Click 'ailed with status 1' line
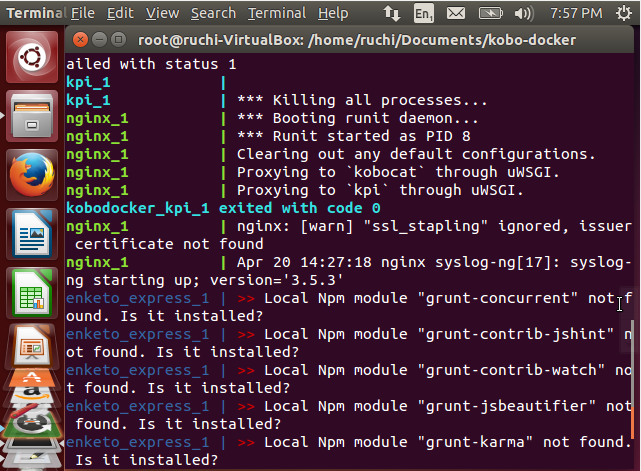The height and width of the screenshot is (471, 641). [x=151, y=64]
